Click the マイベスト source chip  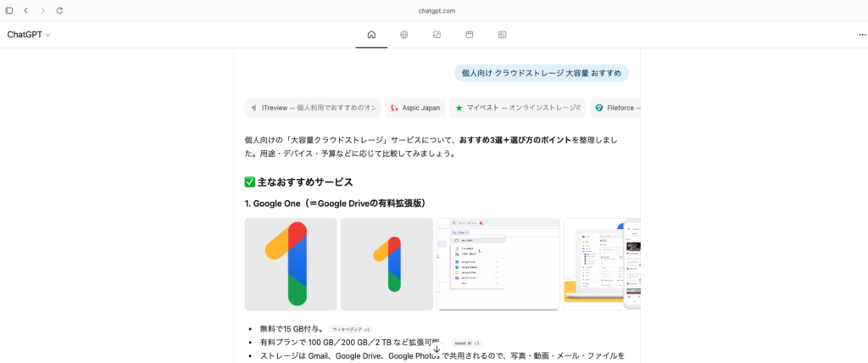[517, 108]
